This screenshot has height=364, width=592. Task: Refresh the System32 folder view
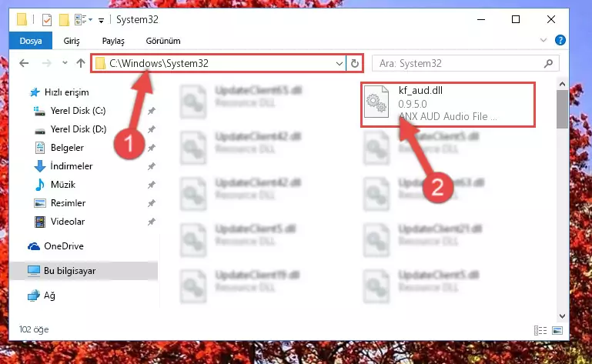(355, 63)
